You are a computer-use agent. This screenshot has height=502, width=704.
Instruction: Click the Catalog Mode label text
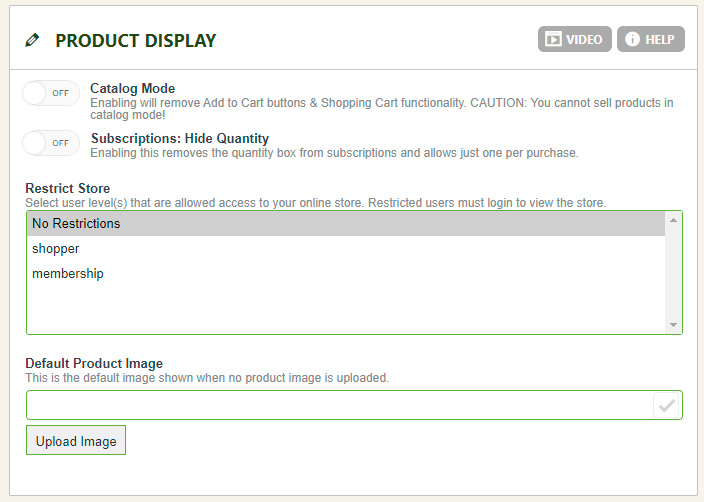(x=132, y=89)
